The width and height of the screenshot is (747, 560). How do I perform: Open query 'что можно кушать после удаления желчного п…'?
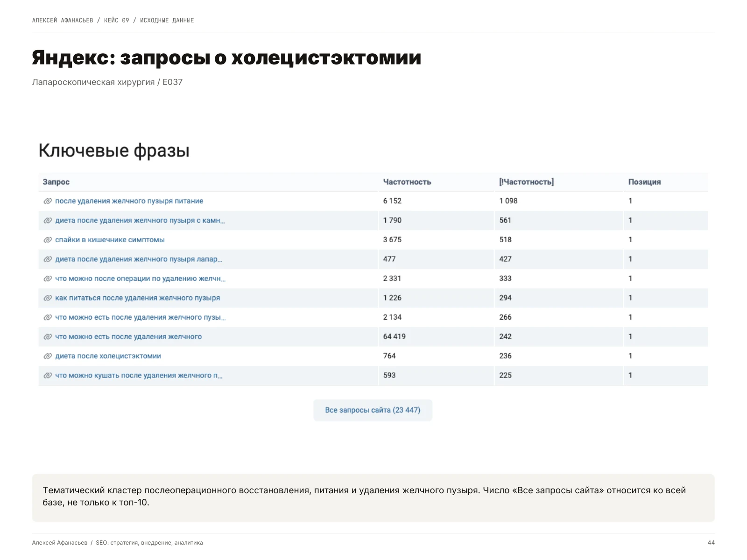click(139, 375)
